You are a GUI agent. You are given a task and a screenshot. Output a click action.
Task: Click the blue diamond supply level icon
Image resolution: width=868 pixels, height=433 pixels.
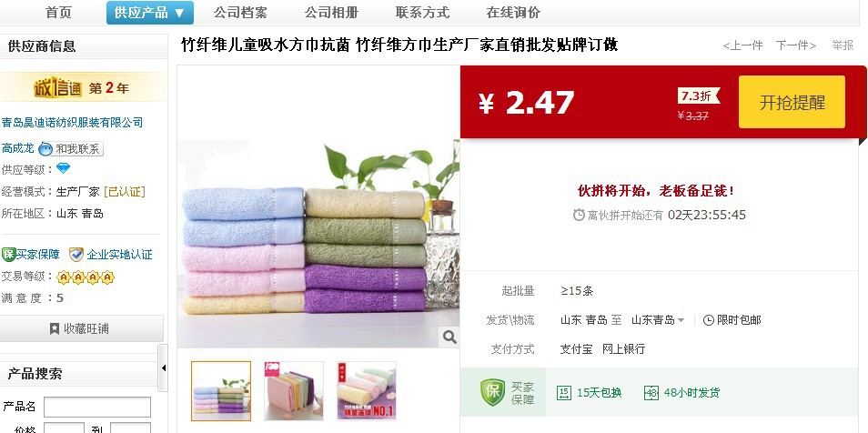(x=64, y=168)
